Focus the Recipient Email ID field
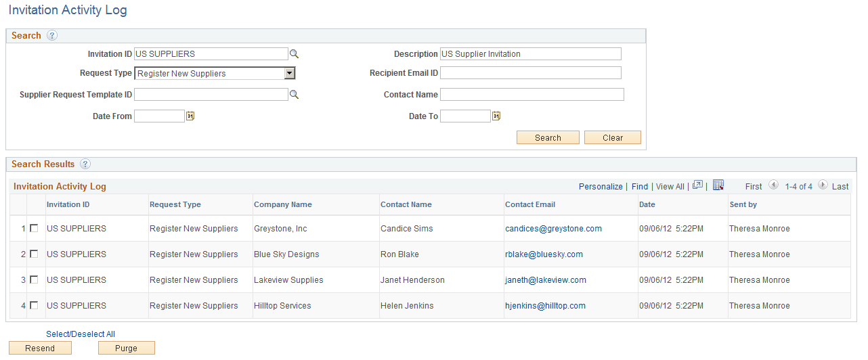 531,73
